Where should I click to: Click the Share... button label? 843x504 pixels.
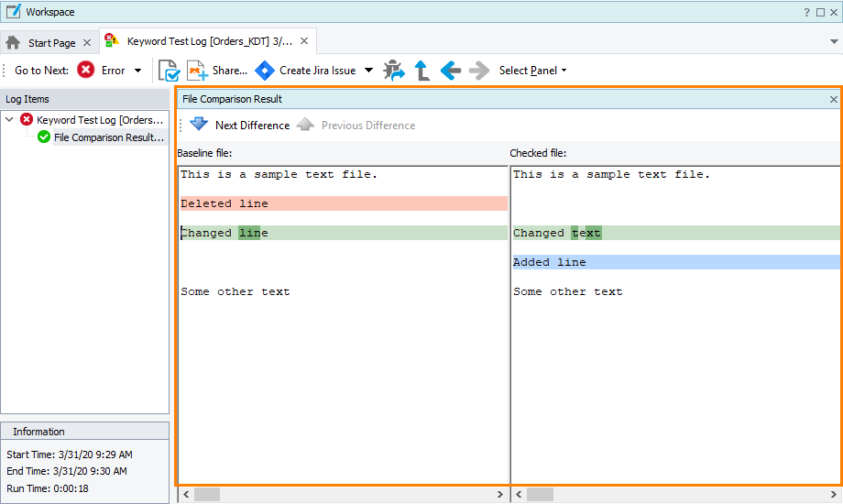coord(230,71)
